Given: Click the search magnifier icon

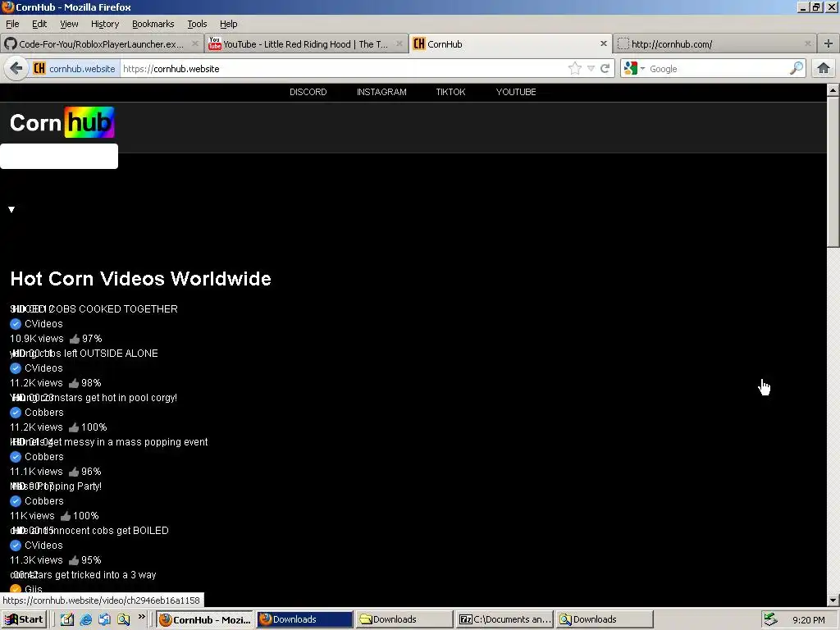Looking at the screenshot, I should pyautogui.click(x=796, y=68).
